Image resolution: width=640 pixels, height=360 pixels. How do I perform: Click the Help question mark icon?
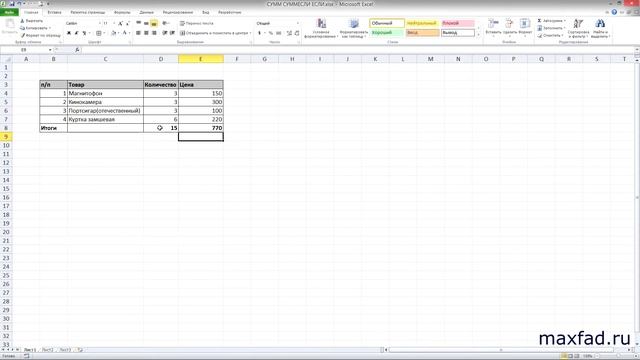pyautogui.click(x=614, y=12)
